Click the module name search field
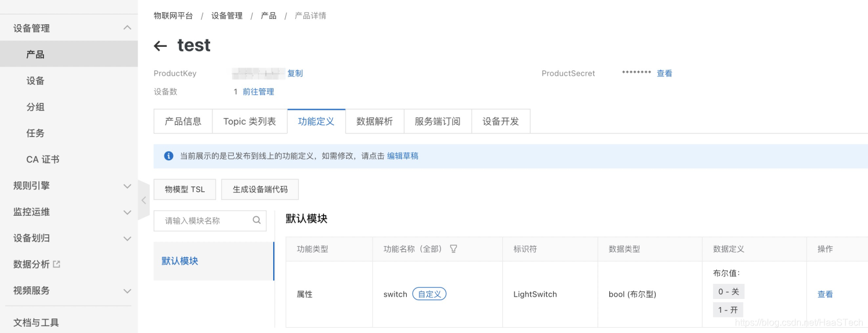Image resolution: width=868 pixels, height=333 pixels. click(205, 220)
